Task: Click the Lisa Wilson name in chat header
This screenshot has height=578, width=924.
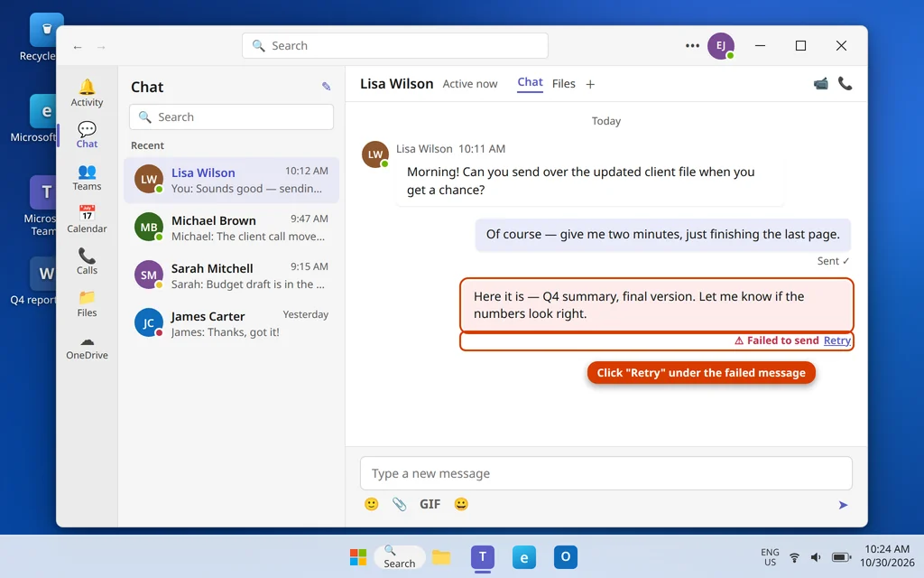Action: click(x=397, y=84)
